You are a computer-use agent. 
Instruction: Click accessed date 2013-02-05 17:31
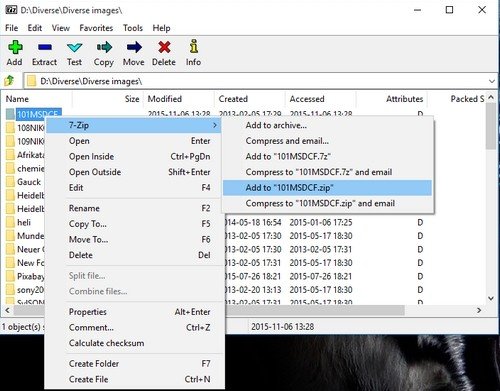321,249
